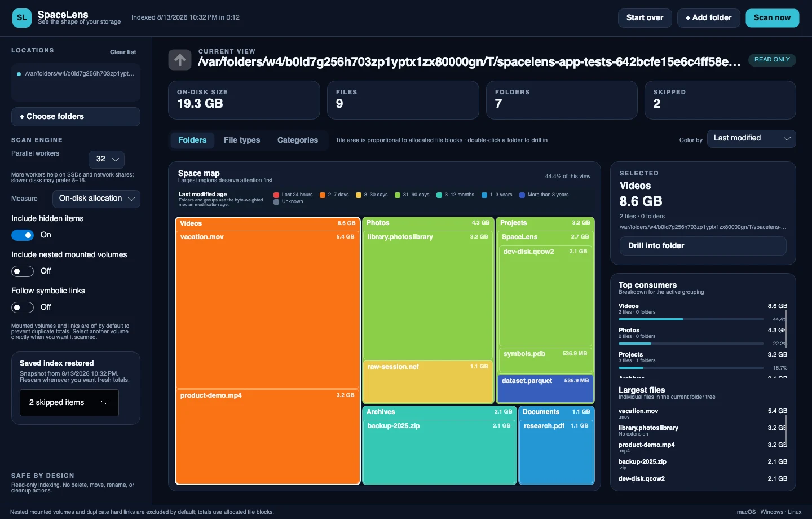
Task: Click the READ ONLY badge
Action: [x=772, y=60]
